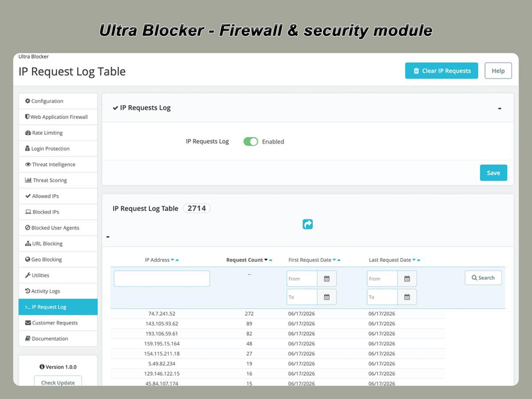Viewport: 532px width, 399px height.
Task: Collapse the IP Request Log Table panel
Action: click(108, 237)
